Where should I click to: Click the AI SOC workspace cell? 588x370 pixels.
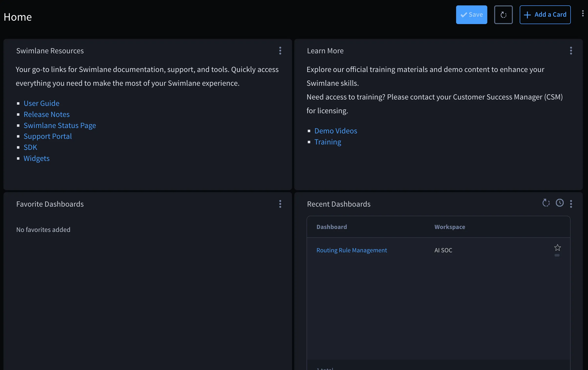coord(443,250)
